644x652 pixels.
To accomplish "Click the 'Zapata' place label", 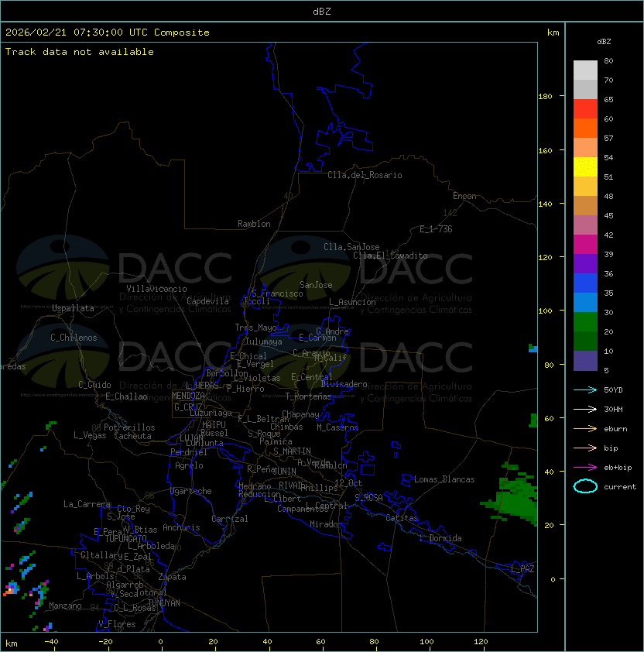I will (x=172, y=577).
